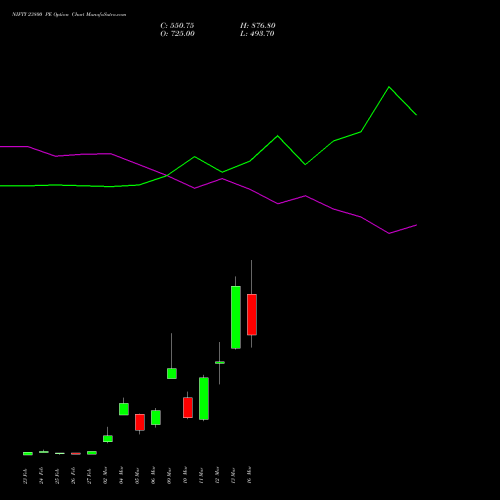500x500 pixels.
Task: Click the close value C: 550.75
Action: [x=177, y=26]
